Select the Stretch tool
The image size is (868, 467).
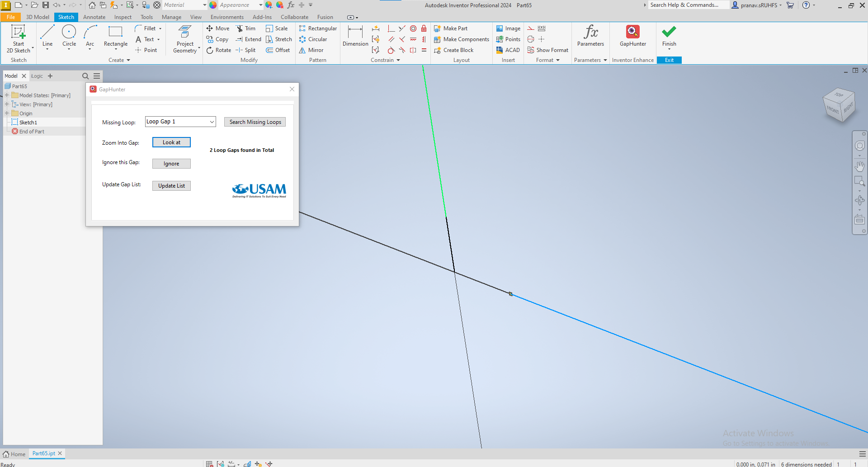coord(279,39)
